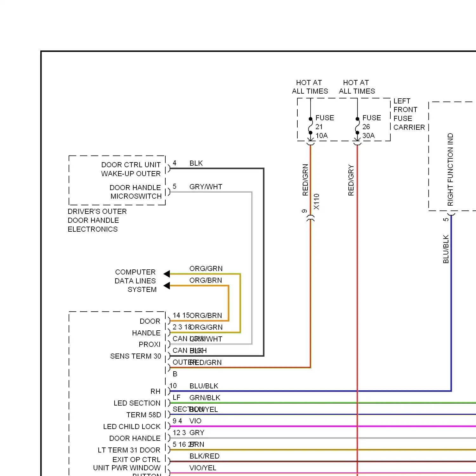Click "ORG/GRN" at pins 2 3 18

(206, 327)
